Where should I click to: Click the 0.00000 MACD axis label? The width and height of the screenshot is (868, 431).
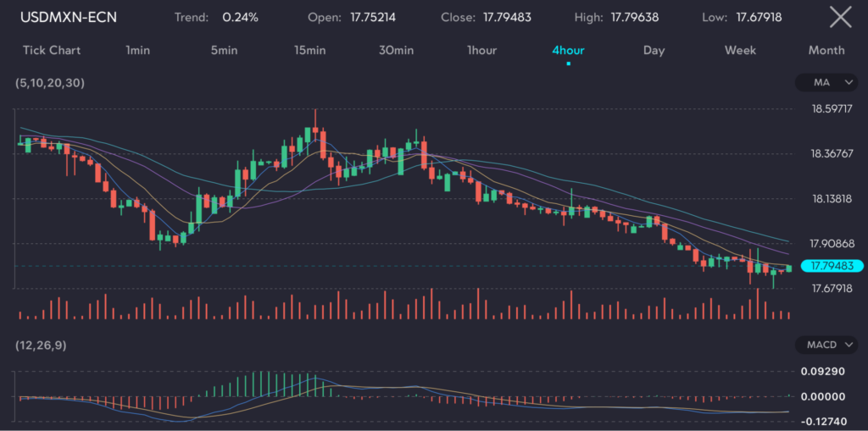tap(823, 396)
